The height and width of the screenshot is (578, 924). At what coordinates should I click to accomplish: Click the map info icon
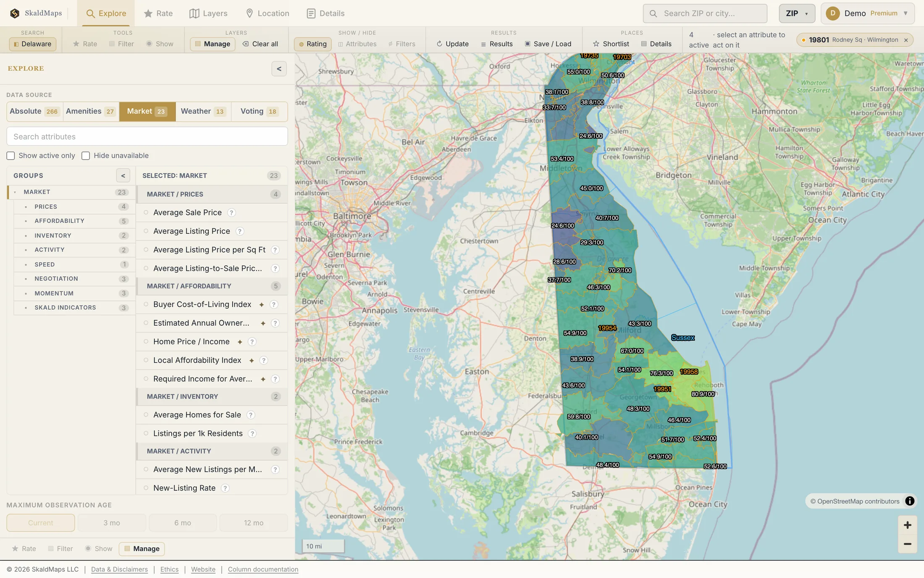pos(910,501)
